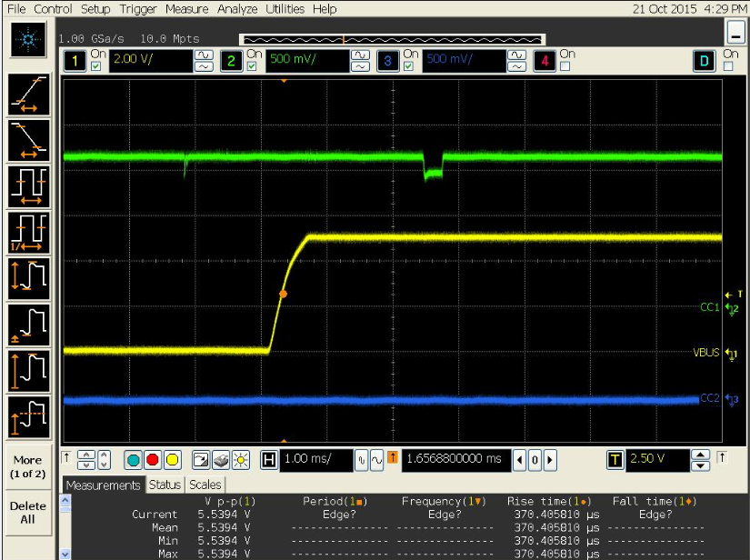Open channel 4 setup button
This screenshot has width=750, height=560.
545,61
